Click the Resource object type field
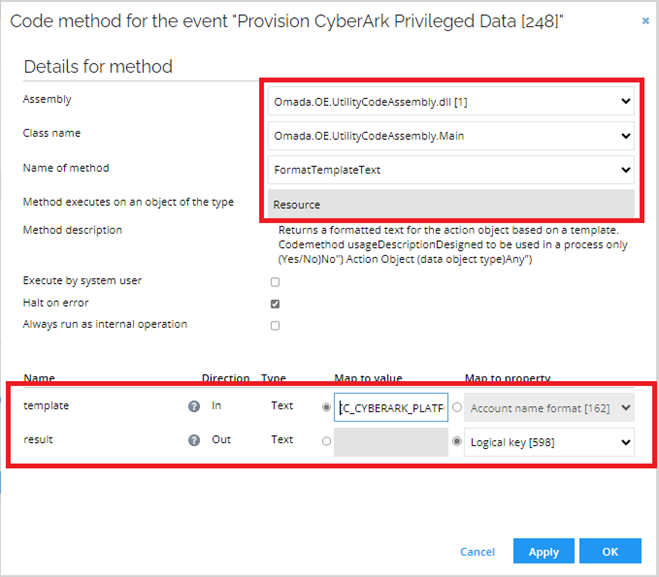Image resolution: width=659 pixels, height=577 pixels. click(x=451, y=204)
